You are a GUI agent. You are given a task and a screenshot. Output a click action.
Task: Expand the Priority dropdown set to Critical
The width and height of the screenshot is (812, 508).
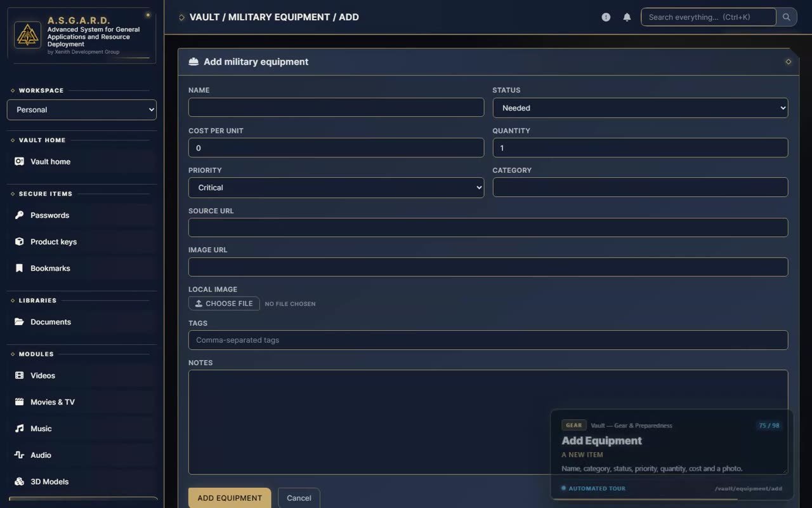336,188
